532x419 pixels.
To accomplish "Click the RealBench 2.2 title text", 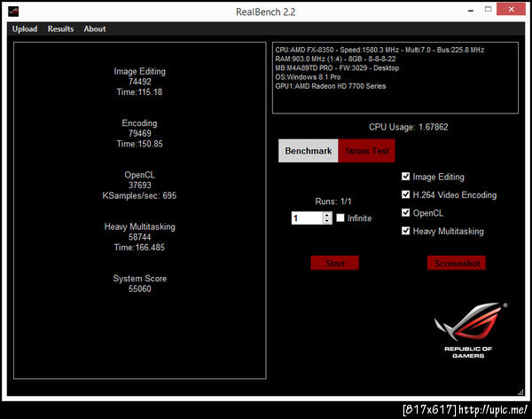I will pos(266,12).
